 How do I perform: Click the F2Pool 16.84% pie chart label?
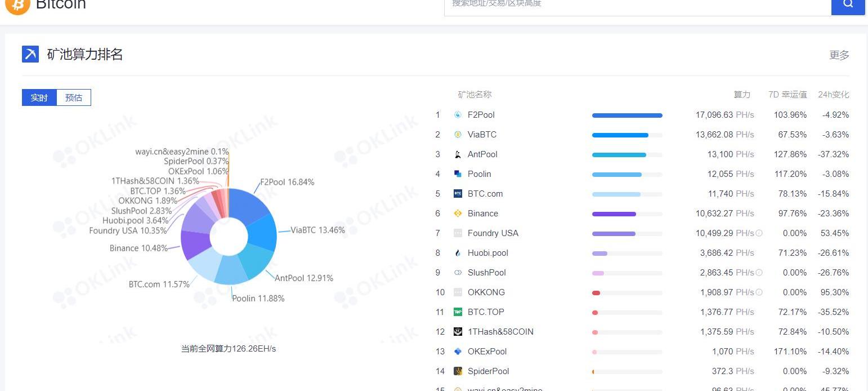pyautogui.click(x=287, y=182)
